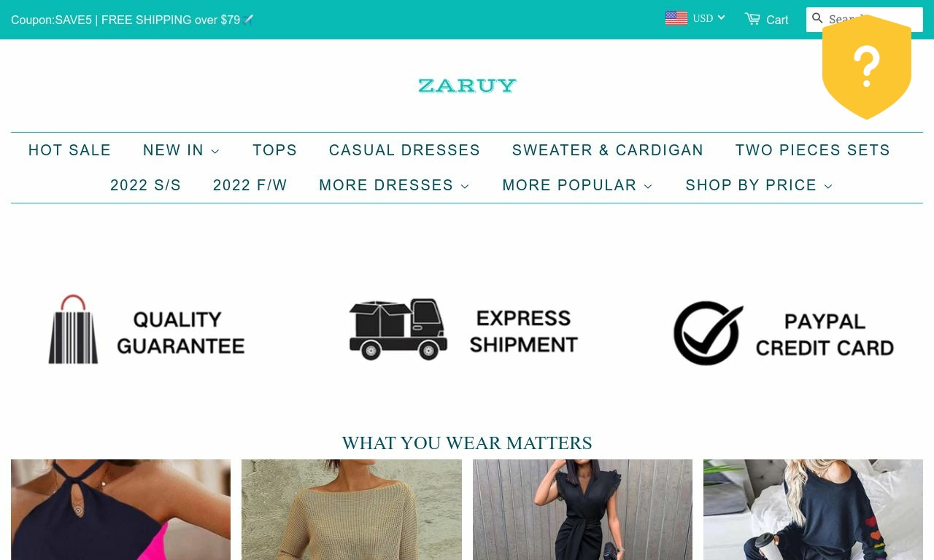Click the US flag currency icon
The width and height of the screenshot is (934, 560).
(x=676, y=19)
